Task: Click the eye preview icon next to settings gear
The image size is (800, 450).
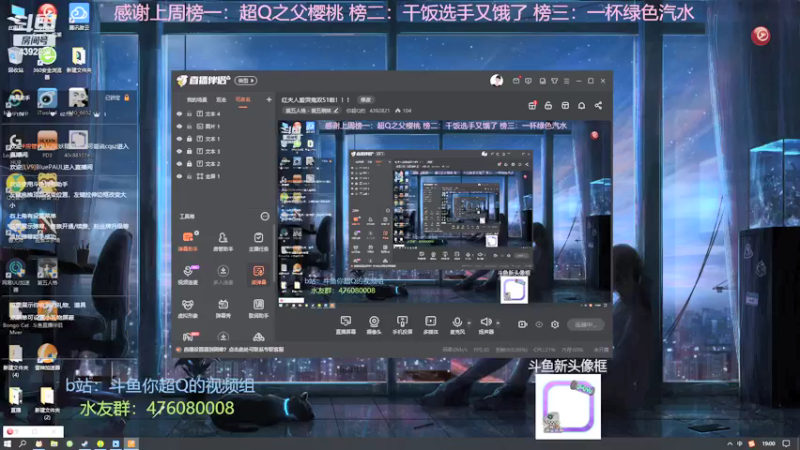Action: click(x=539, y=324)
